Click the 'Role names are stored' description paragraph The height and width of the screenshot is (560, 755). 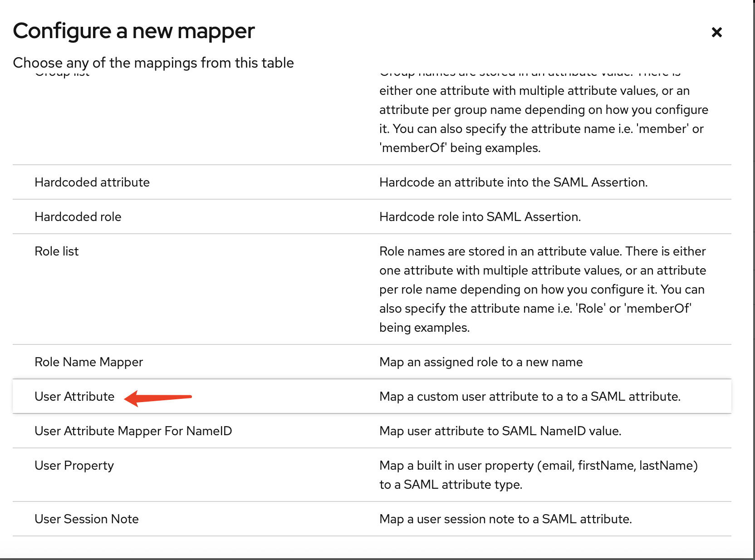point(542,290)
